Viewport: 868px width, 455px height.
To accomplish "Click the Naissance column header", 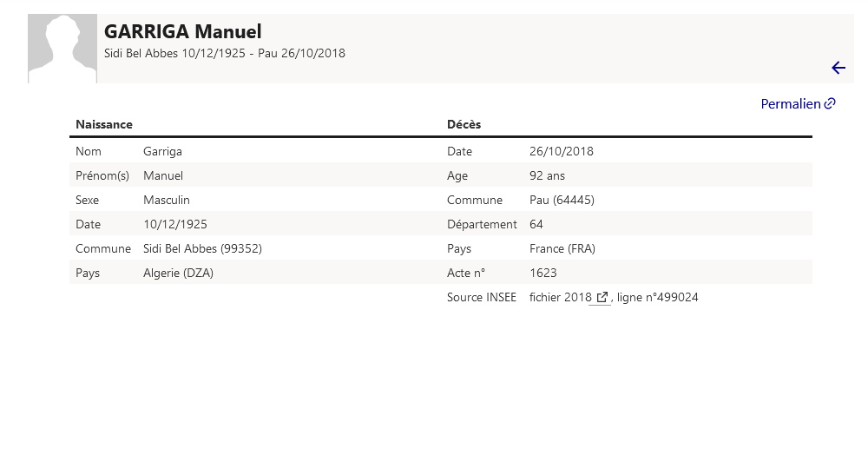I will click(104, 124).
